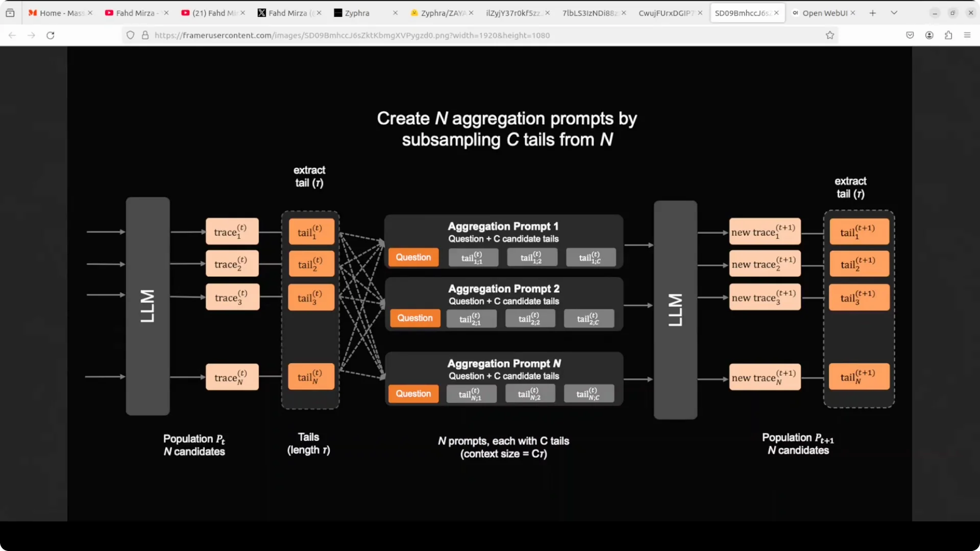Open the recent browsing tab overview button
The height and width of the screenshot is (551, 980).
(10, 13)
